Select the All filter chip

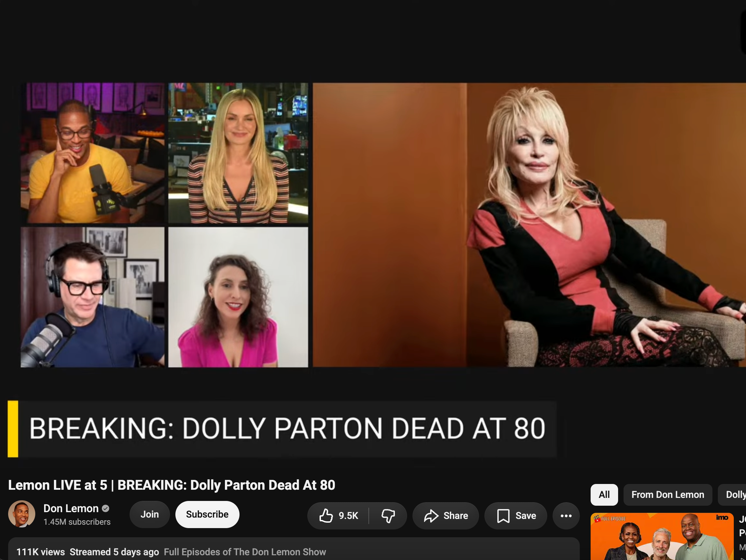(x=604, y=495)
